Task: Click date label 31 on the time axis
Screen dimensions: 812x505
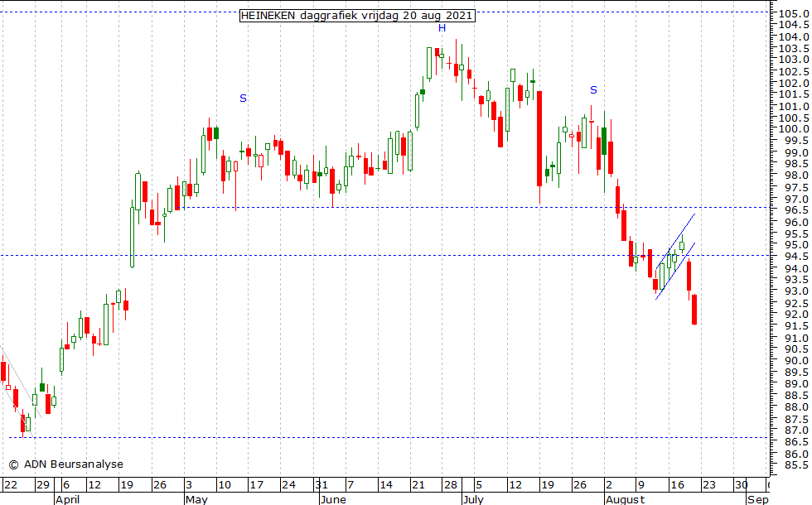Action: pyautogui.click(x=321, y=485)
